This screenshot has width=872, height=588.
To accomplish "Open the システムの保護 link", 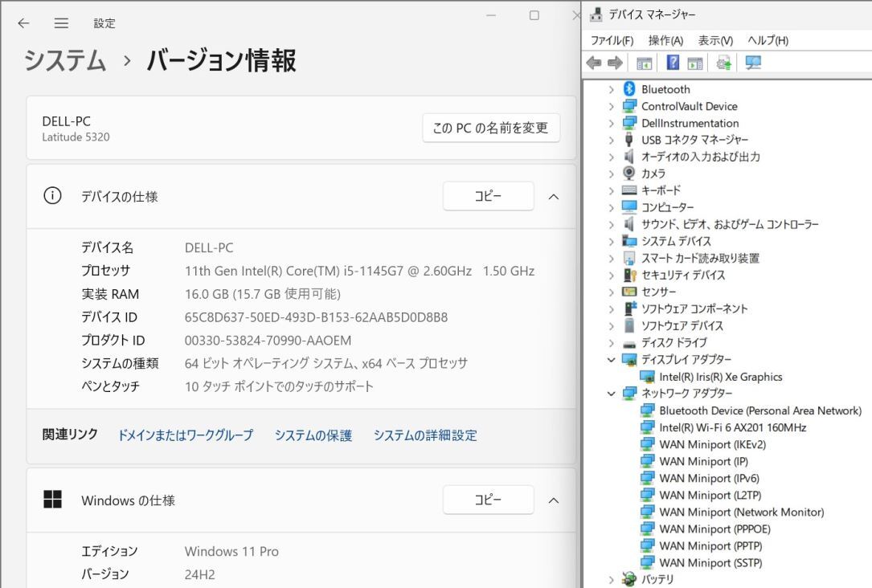I will pyautogui.click(x=313, y=435).
